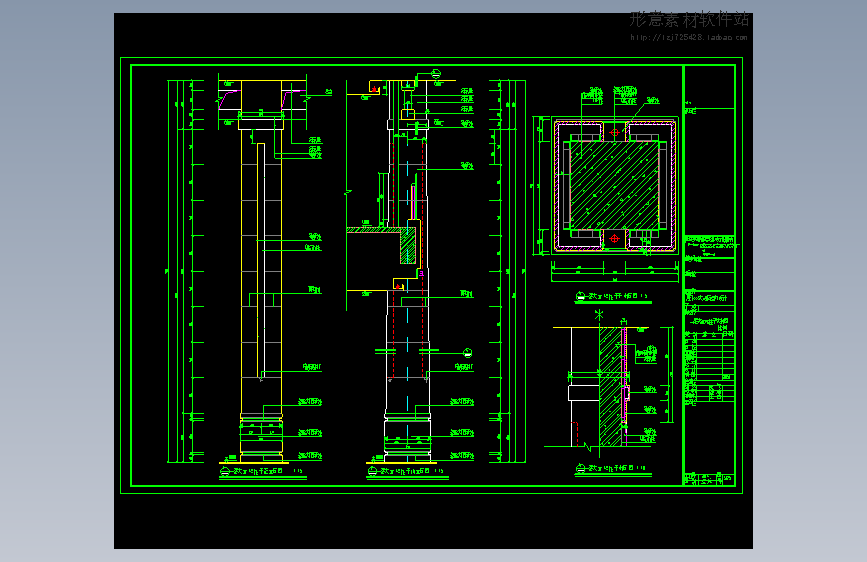867x562 pixels.
Task: Click the upper red crosshair marker in plan view
Action: click(614, 133)
